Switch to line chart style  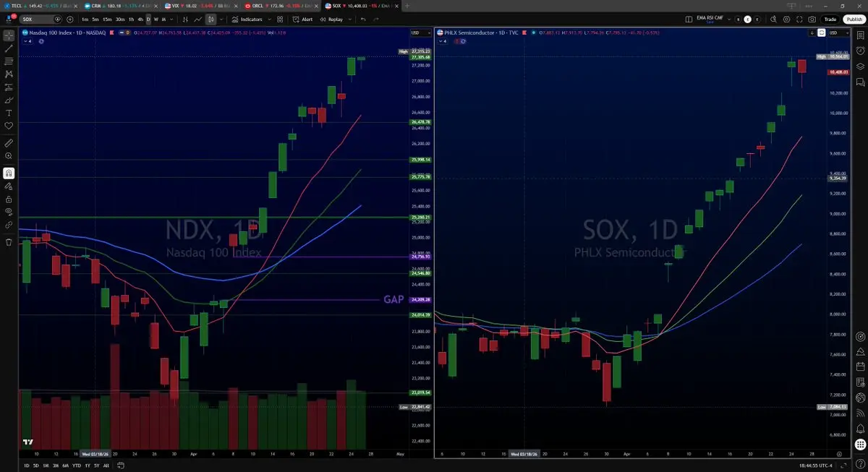point(197,19)
